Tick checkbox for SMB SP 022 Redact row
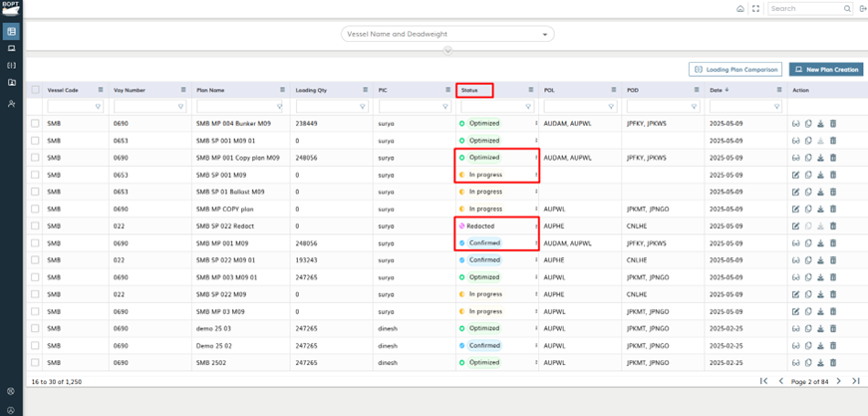This screenshot has height=416, width=868. coord(36,225)
